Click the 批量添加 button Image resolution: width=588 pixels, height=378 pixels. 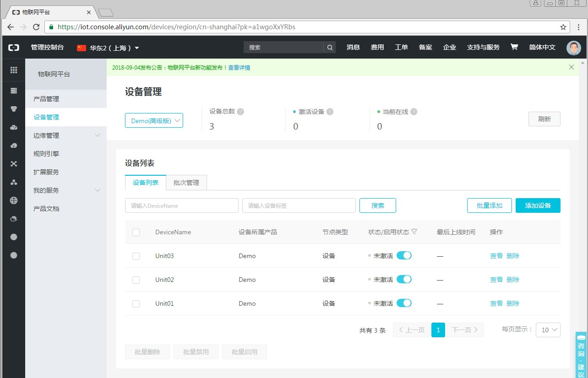[490, 205]
